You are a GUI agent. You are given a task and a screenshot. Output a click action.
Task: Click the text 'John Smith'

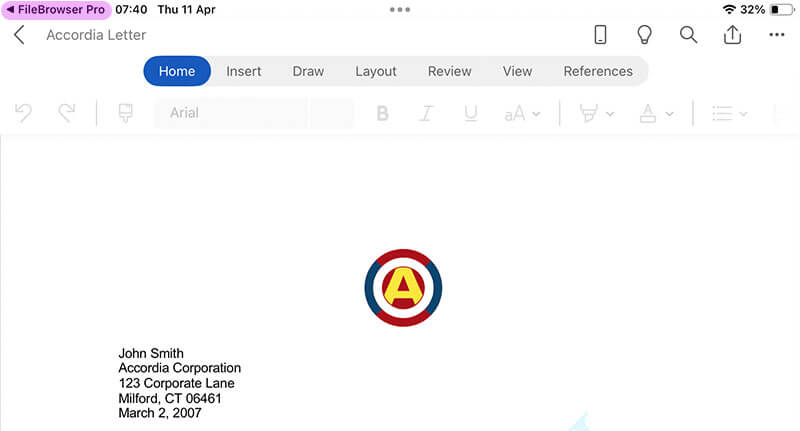(151, 353)
